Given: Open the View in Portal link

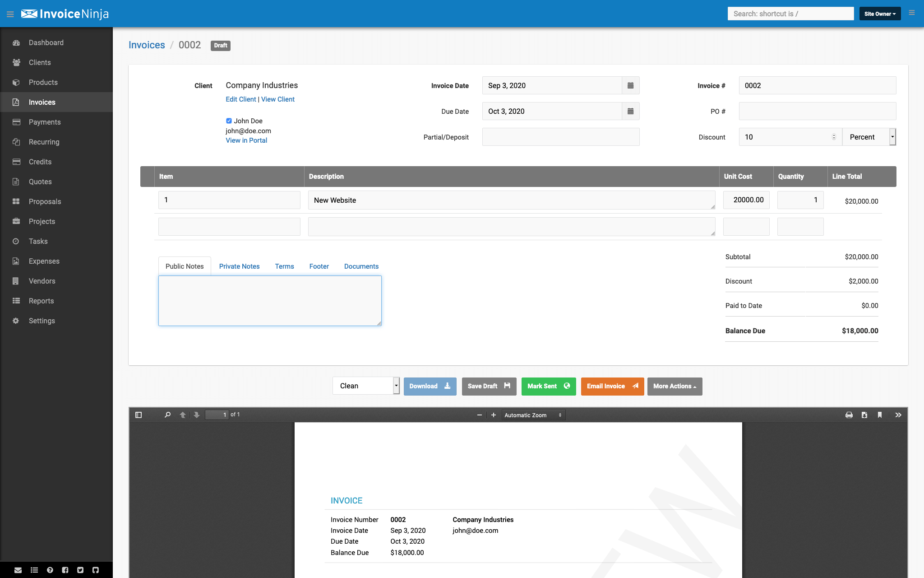Looking at the screenshot, I should click(x=246, y=140).
